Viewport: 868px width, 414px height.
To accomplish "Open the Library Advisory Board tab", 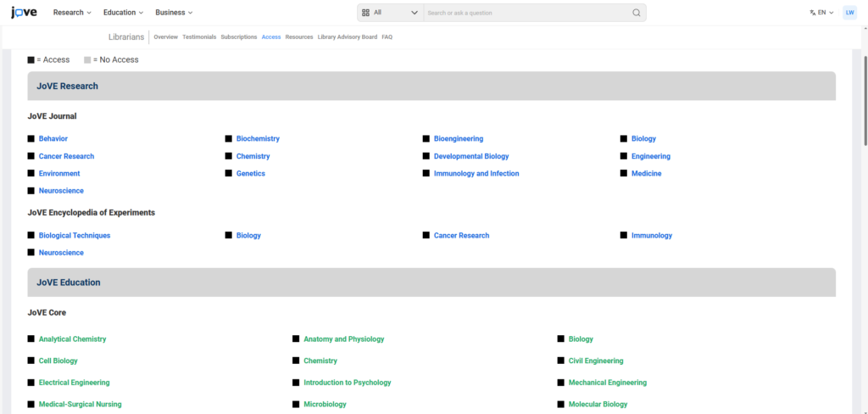I will [348, 37].
